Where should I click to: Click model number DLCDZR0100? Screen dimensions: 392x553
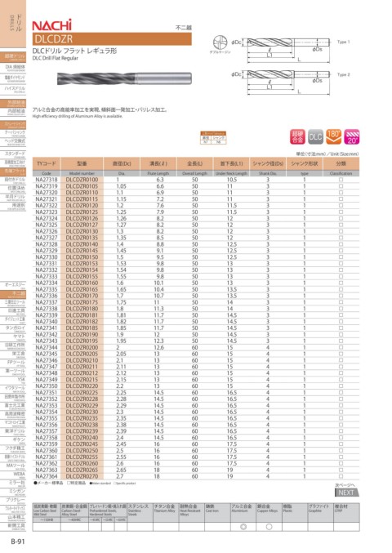click(82, 180)
